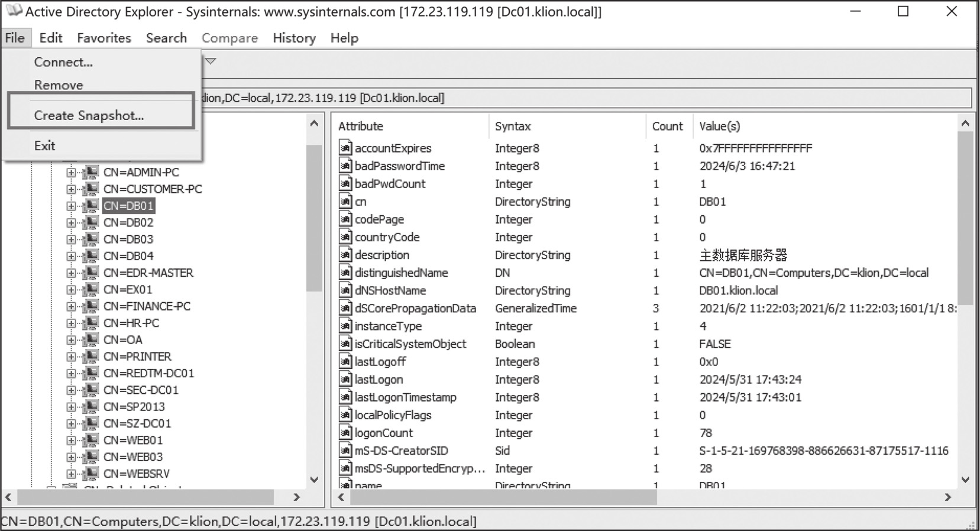The height and width of the screenshot is (531, 980).
Task: Expand the CN=DB04 tree node
Action: point(71,256)
